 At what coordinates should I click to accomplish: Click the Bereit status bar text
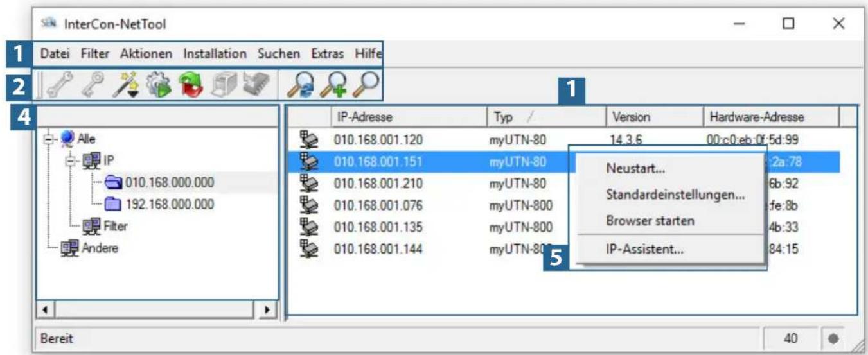(x=57, y=338)
